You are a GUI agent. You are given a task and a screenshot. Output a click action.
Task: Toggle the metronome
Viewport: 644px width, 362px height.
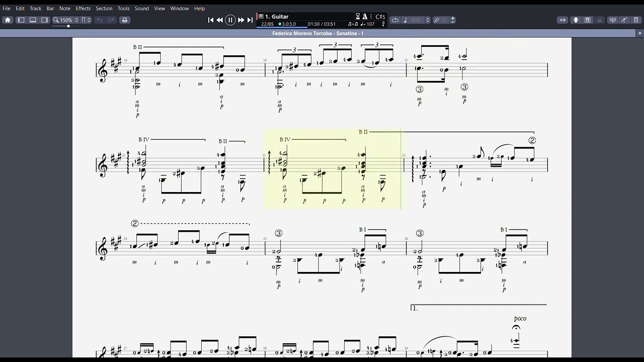tap(365, 17)
